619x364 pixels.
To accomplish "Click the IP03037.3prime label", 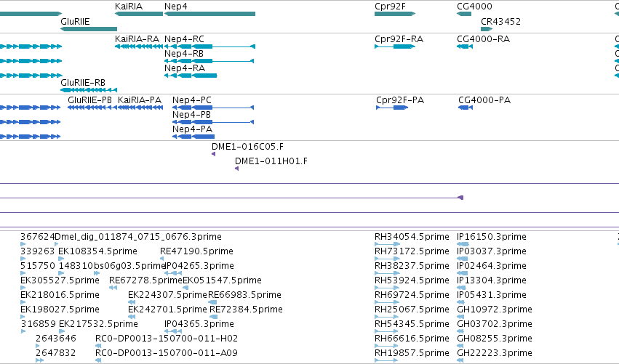I will pos(492,251).
